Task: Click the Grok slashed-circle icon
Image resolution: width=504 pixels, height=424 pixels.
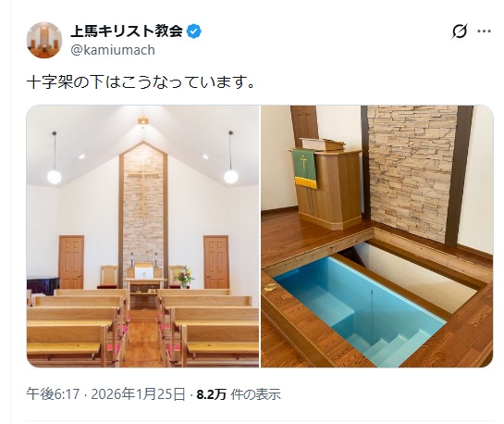Action: [x=460, y=31]
